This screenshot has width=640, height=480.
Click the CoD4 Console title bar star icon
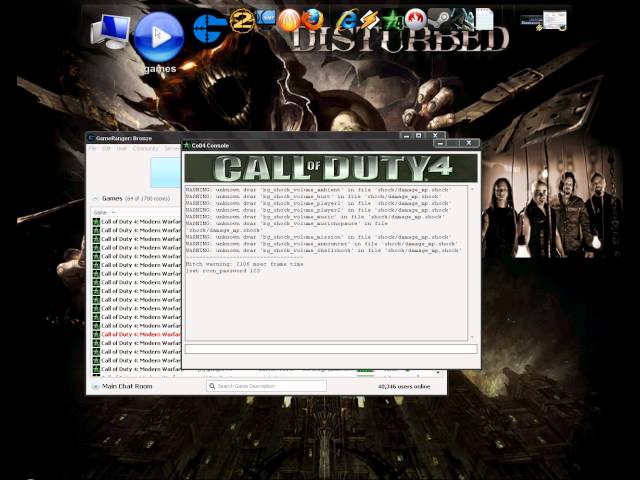tap(187, 145)
